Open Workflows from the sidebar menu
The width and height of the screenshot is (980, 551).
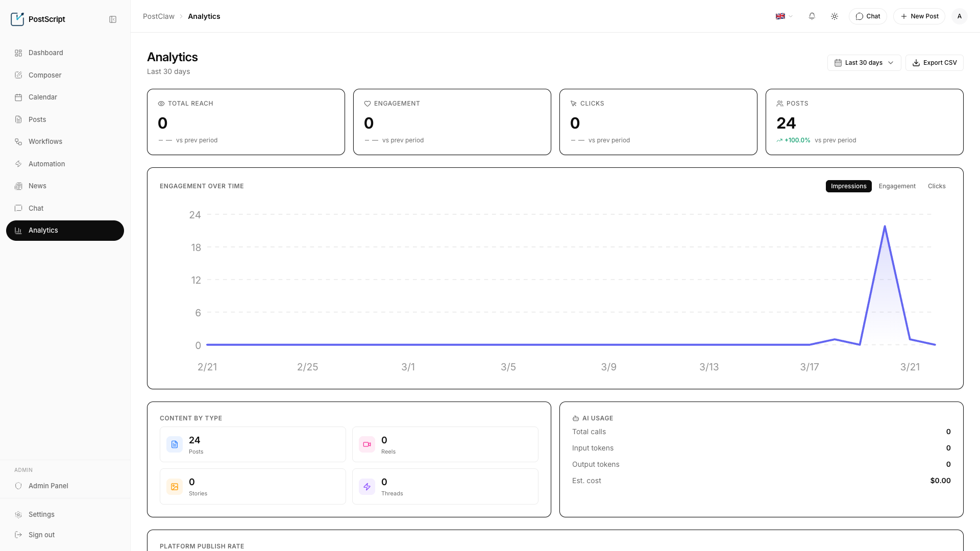pyautogui.click(x=65, y=142)
